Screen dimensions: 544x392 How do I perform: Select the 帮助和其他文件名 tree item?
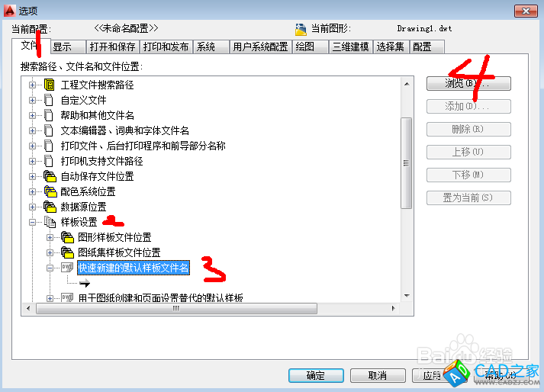[97, 115]
